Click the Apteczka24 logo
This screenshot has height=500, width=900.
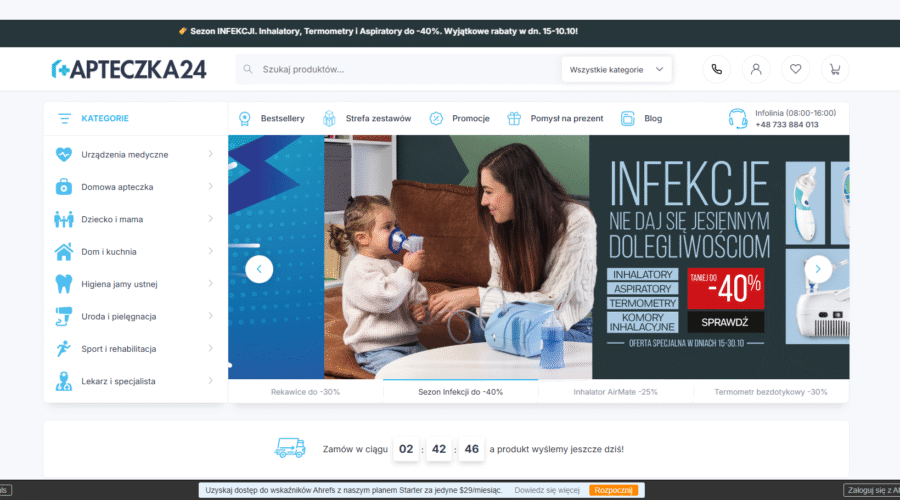click(x=129, y=69)
